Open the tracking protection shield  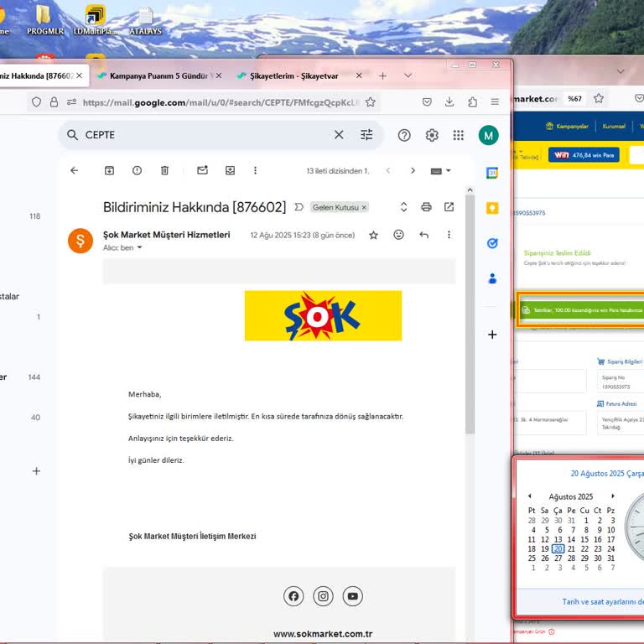36,101
